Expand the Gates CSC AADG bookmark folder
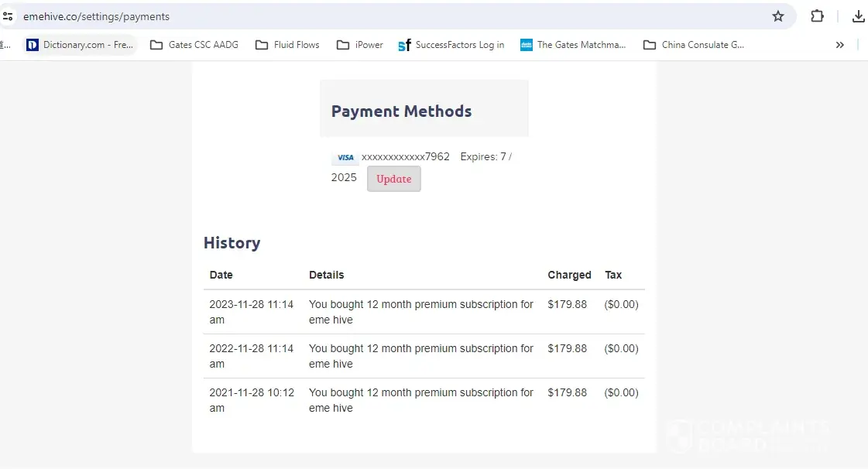 coord(194,45)
